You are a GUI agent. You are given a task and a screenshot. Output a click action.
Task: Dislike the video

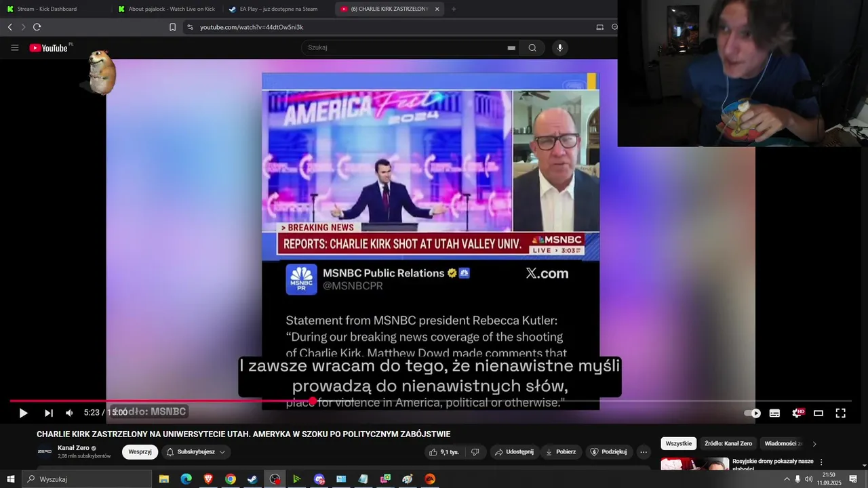475,452
